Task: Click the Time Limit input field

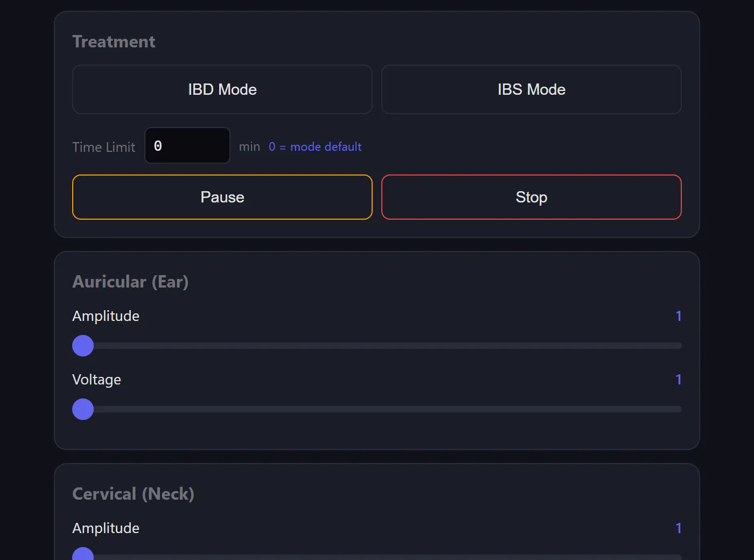Action: pyautogui.click(x=187, y=145)
